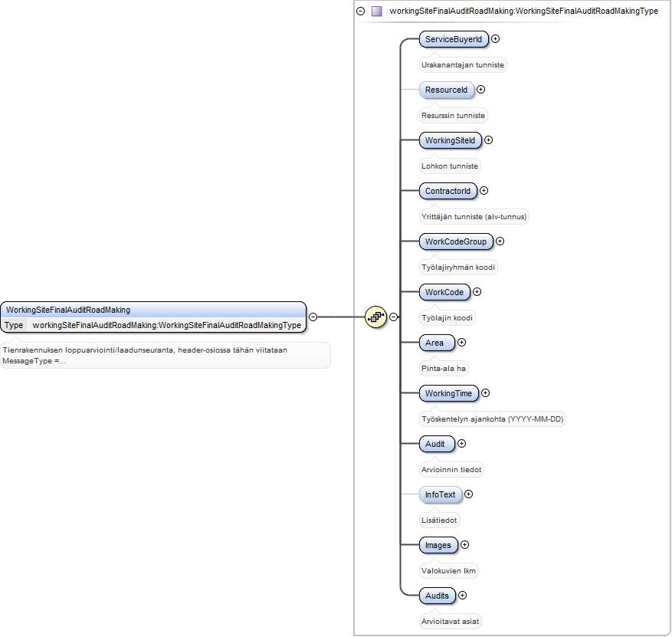Expand the InfoText element
This screenshot has width=672, height=637.
point(469,494)
